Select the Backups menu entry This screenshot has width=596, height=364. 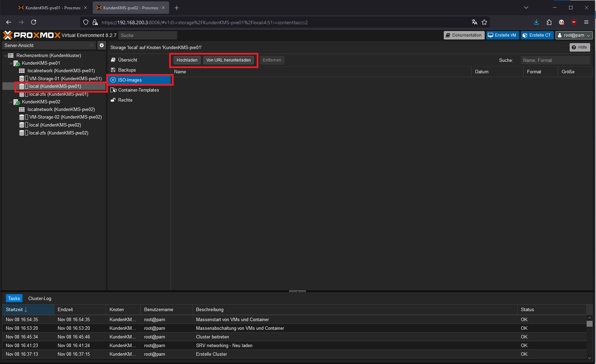[x=127, y=70]
